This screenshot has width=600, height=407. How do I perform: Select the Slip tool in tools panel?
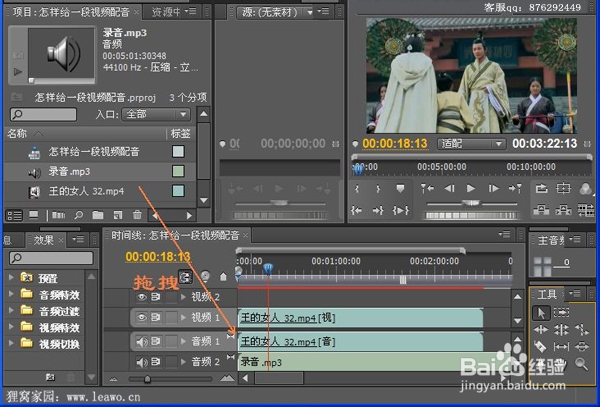pyautogui.click(x=561, y=347)
